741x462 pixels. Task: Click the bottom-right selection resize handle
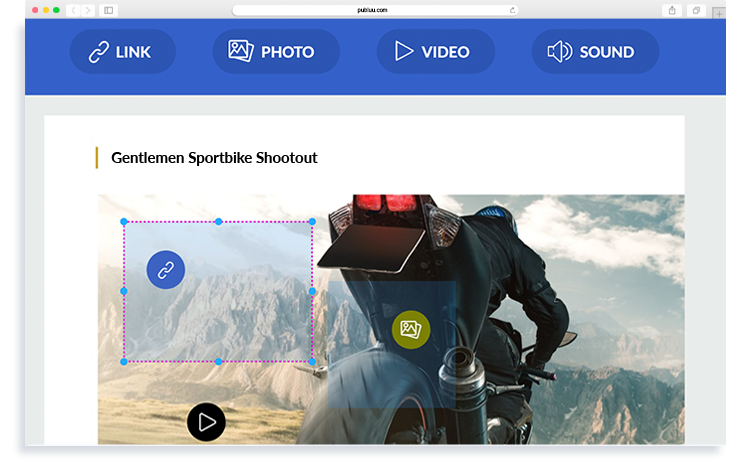(312, 361)
